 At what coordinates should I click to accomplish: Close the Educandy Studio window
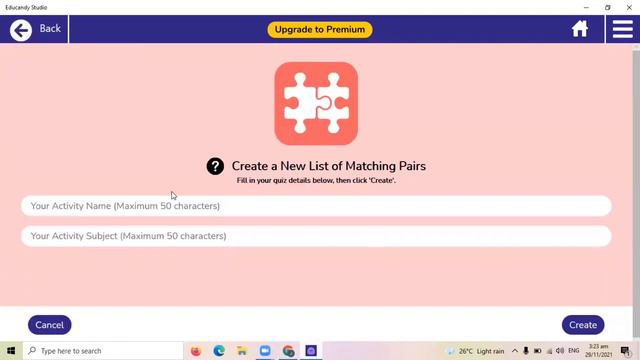point(629,7)
